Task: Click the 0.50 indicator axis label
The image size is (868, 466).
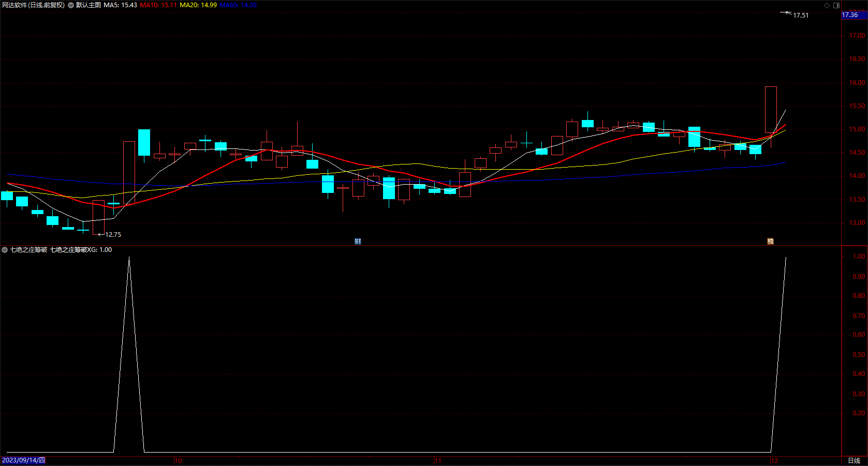Action: pyautogui.click(x=859, y=355)
